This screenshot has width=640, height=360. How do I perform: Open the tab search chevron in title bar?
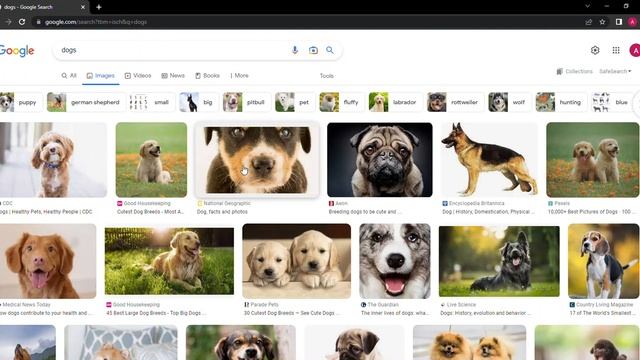pos(587,6)
